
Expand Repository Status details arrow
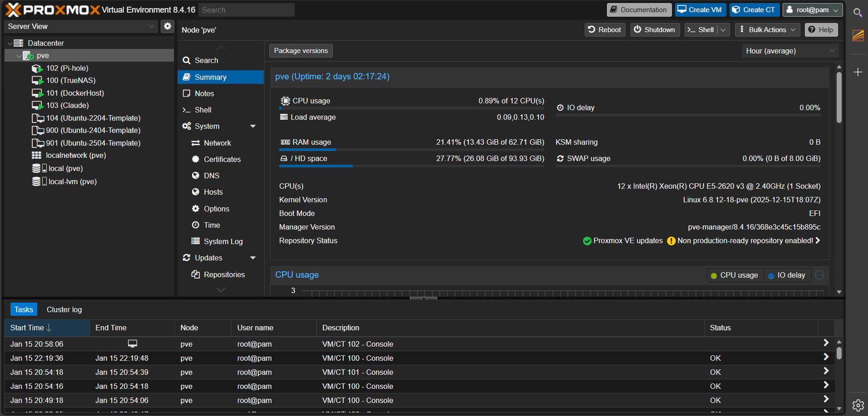[x=818, y=240]
